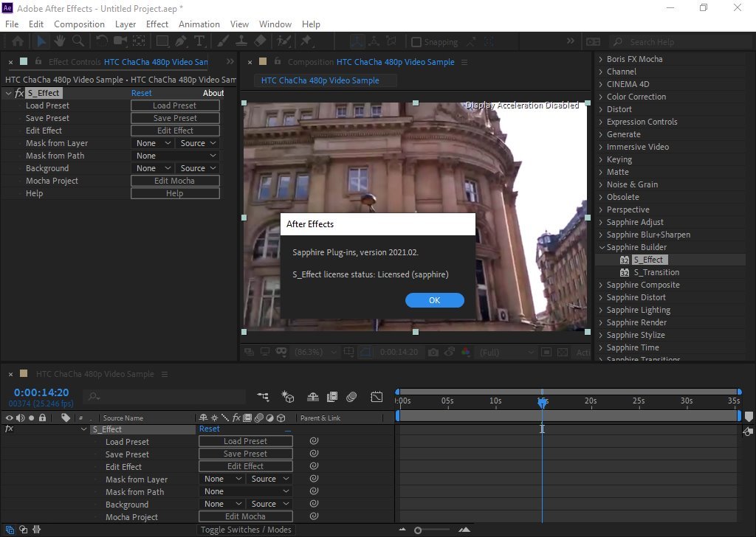Toggle S_Effect fx enable in Effect Controls
The image size is (756, 537).
(x=19, y=93)
